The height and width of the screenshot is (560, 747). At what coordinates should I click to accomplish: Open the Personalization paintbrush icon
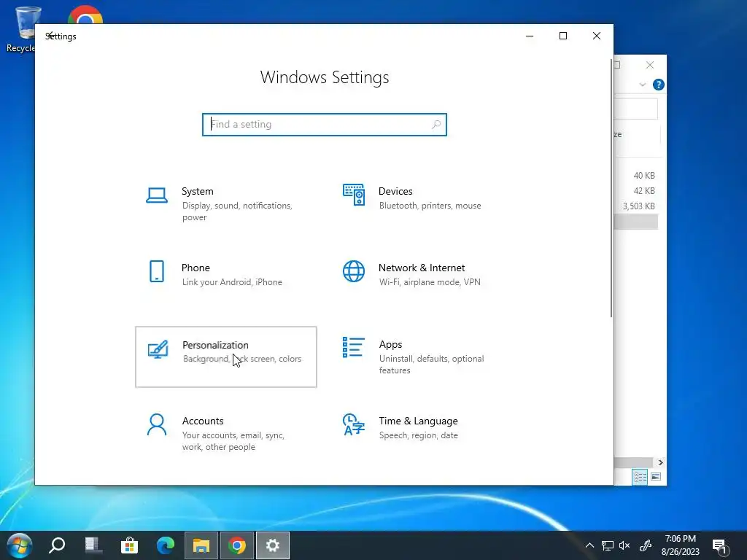coord(158,349)
